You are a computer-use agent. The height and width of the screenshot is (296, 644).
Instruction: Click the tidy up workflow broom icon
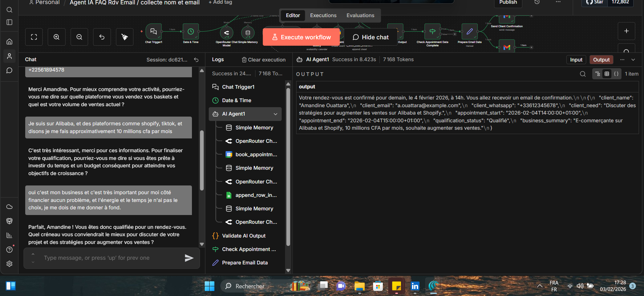(x=125, y=37)
